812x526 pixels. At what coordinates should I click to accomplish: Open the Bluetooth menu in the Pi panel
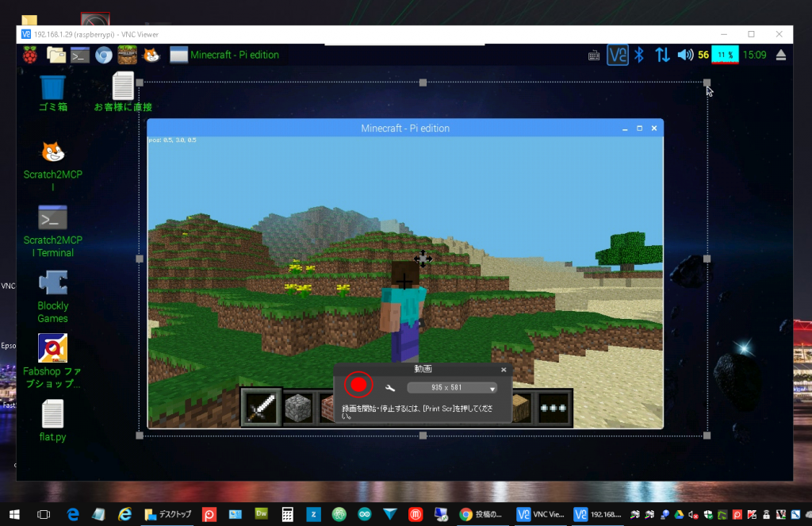pos(640,55)
